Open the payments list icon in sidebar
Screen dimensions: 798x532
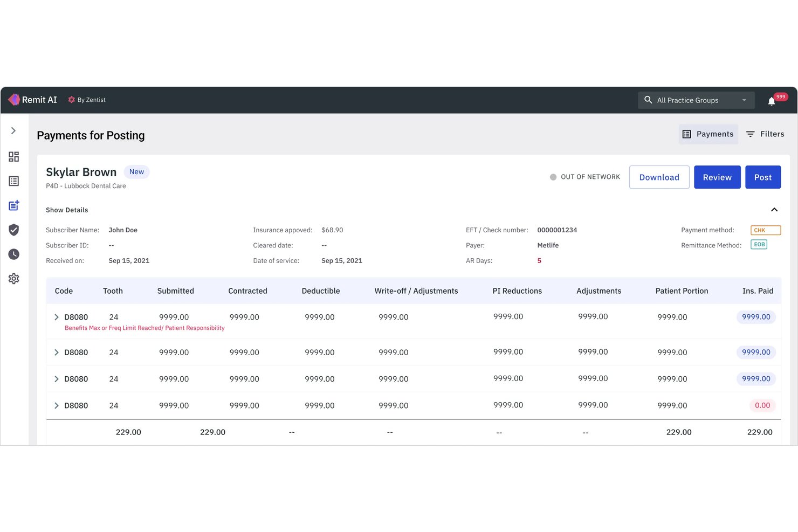click(14, 181)
